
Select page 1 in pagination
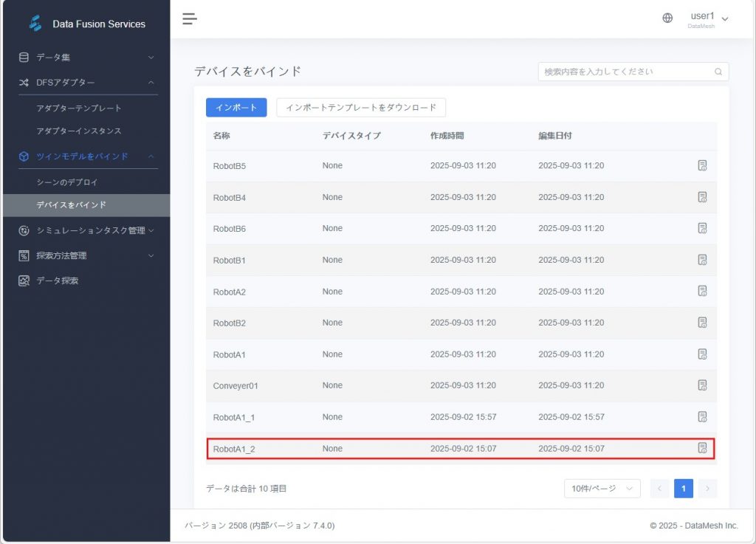tap(683, 488)
